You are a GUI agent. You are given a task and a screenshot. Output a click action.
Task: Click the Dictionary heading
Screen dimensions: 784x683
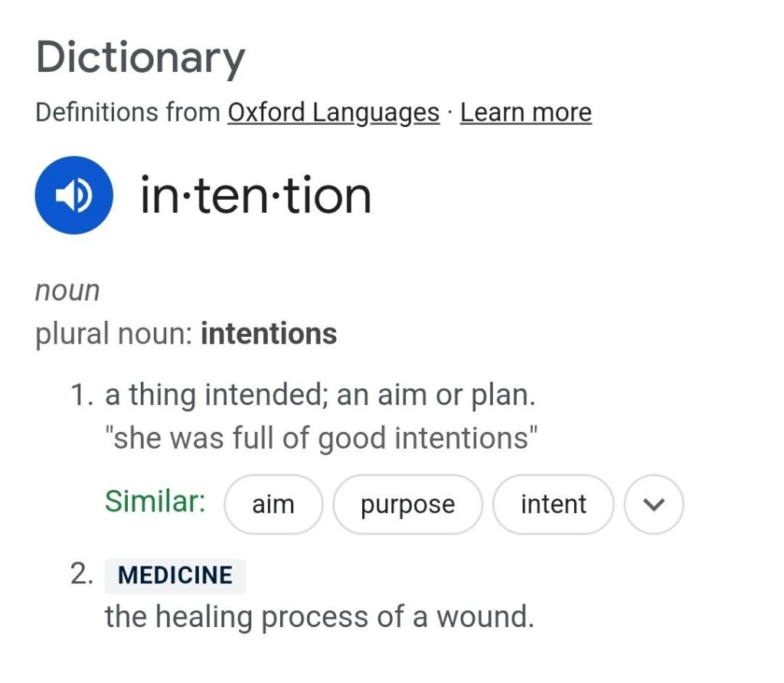point(140,57)
